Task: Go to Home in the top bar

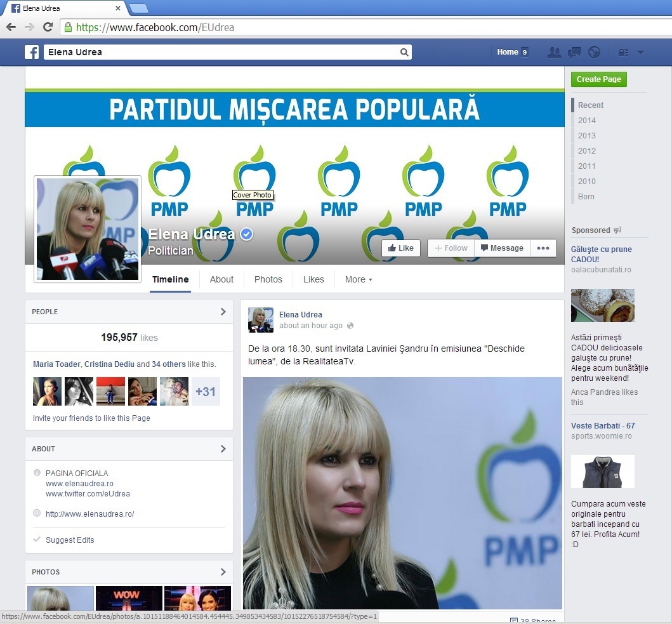Action: 508,52
